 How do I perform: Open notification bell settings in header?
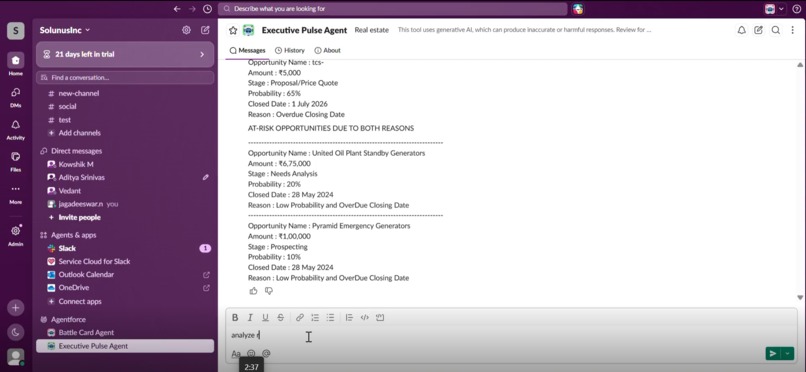pos(741,30)
